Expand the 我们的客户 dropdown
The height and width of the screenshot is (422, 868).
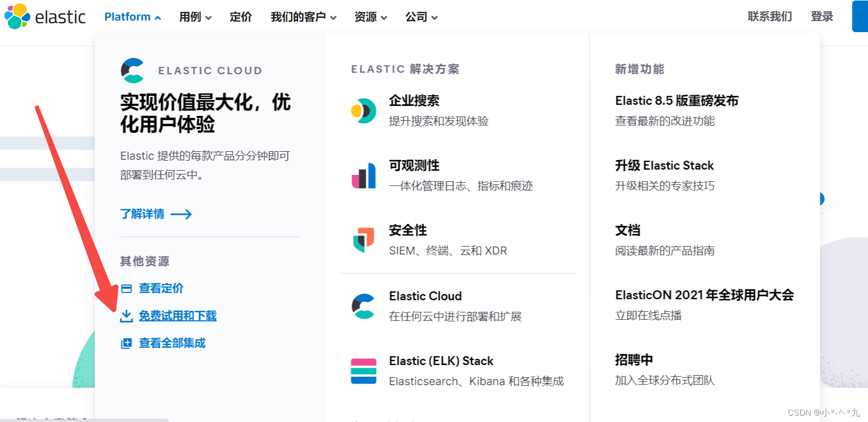[304, 17]
